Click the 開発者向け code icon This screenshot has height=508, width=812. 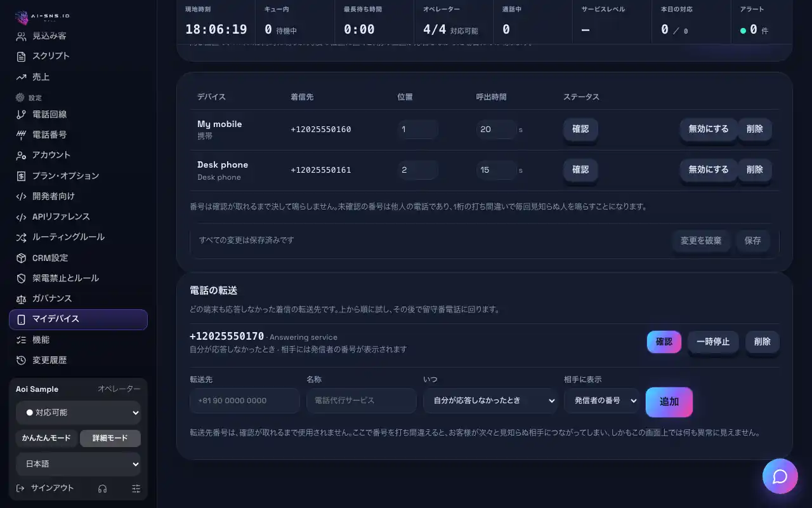click(x=21, y=196)
